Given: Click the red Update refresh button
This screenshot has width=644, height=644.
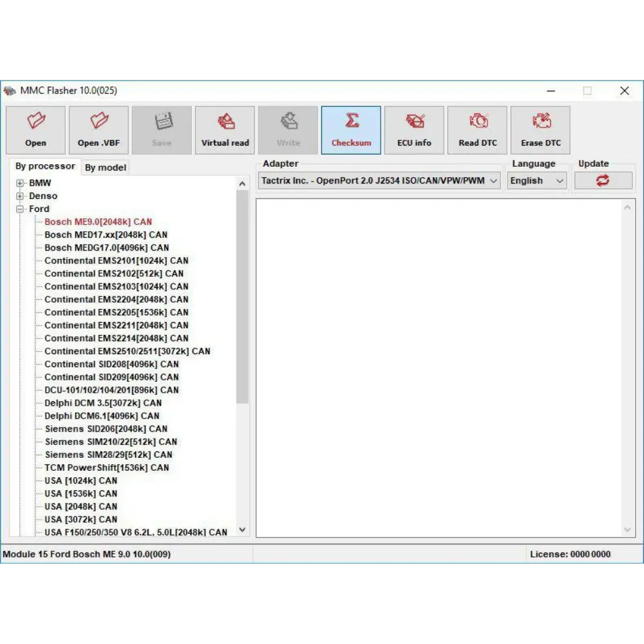Looking at the screenshot, I should point(603,181).
